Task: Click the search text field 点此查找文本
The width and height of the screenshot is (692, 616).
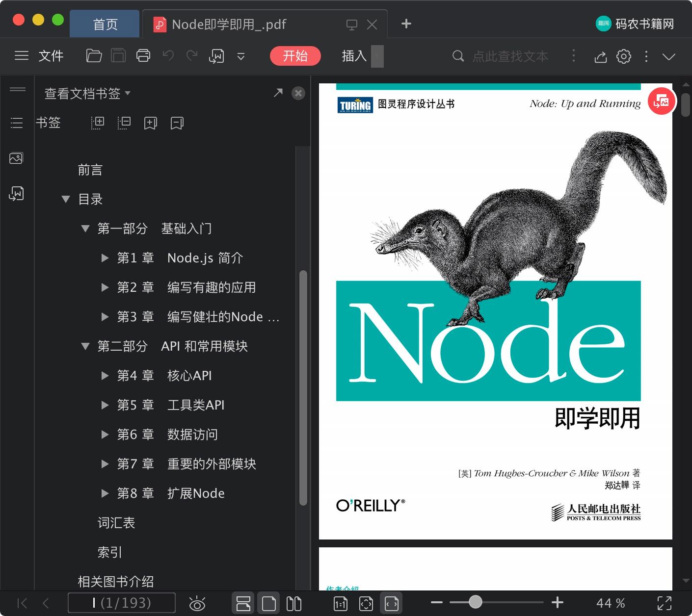Action: (x=510, y=56)
